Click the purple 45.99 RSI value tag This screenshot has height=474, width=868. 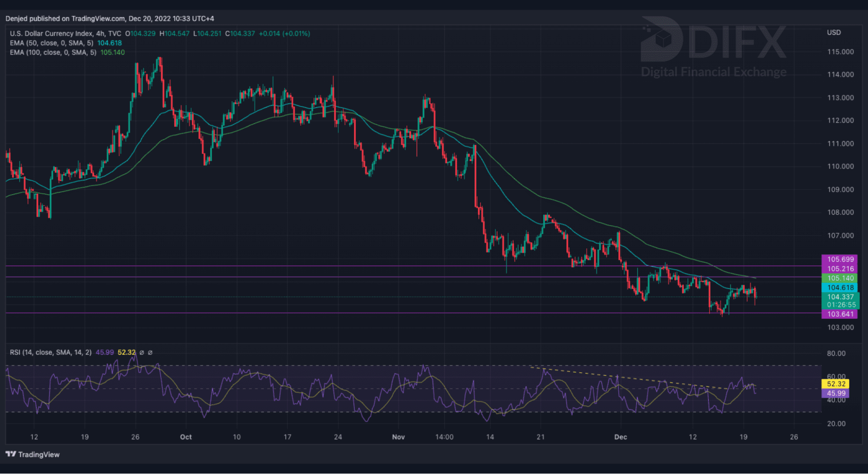[x=835, y=393]
